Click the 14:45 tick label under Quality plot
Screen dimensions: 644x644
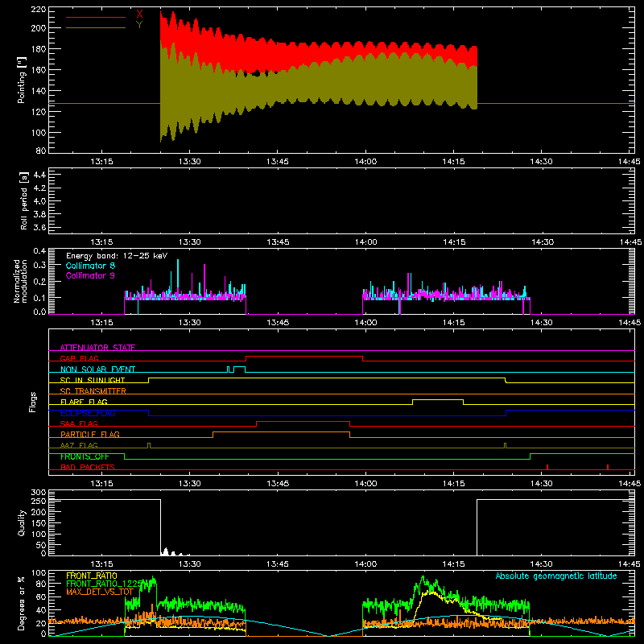point(629,564)
